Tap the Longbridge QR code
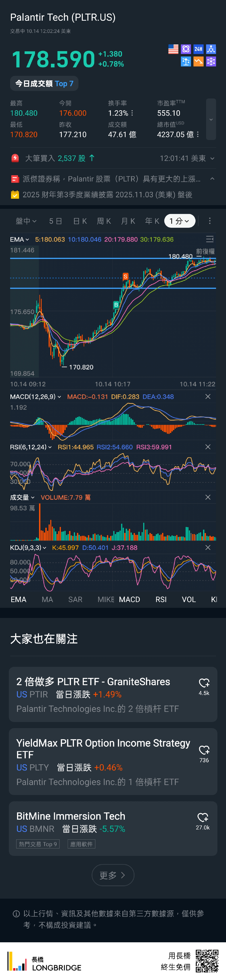Viewport: 226px width, 980px height. click(x=207, y=961)
